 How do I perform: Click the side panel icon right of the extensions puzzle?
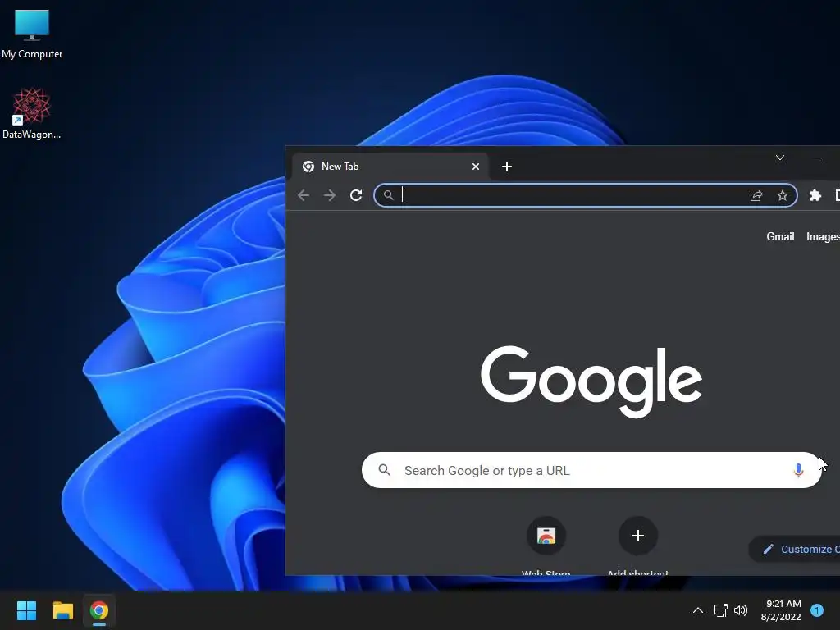pos(838,195)
